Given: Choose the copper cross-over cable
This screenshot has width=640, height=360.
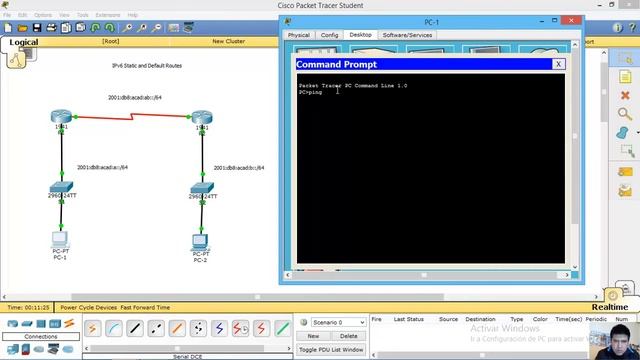Looking at the screenshot, I should 156,329.
